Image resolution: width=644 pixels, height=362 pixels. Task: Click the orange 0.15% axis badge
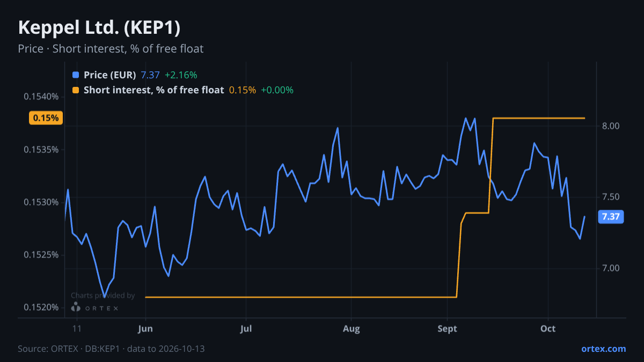point(46,118)
